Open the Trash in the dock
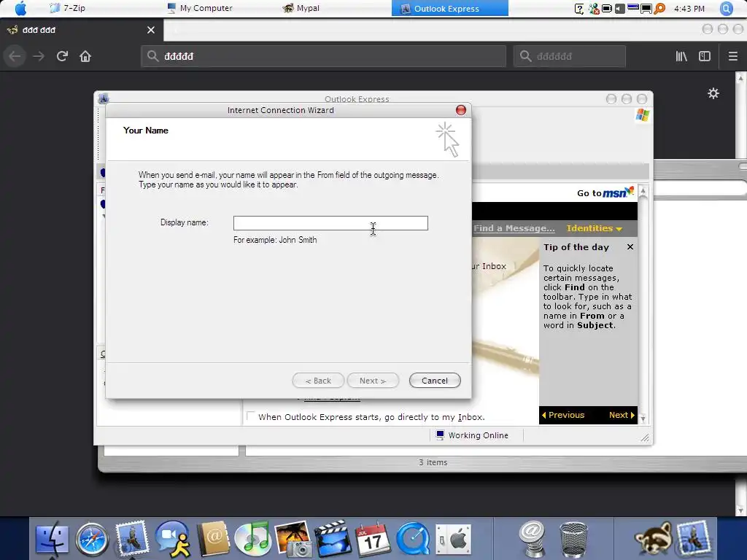747x560 pixels. pyautogui.click(x=573, y=540)
